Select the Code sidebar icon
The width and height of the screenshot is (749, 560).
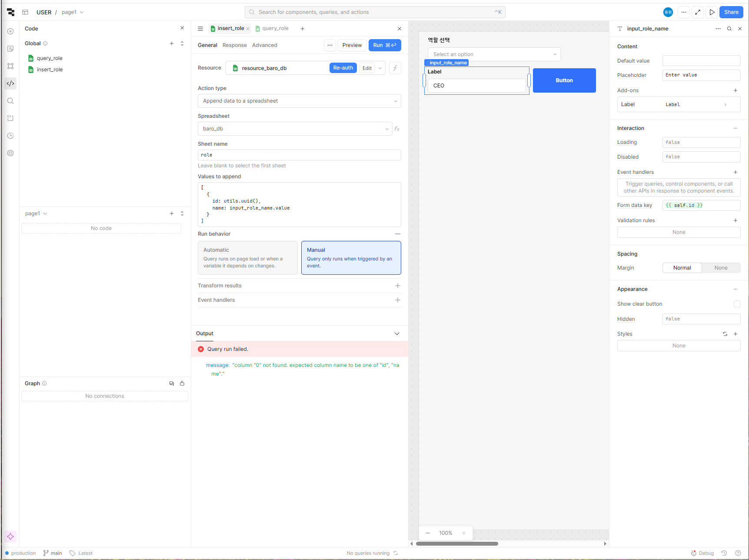tap(10, 83)
